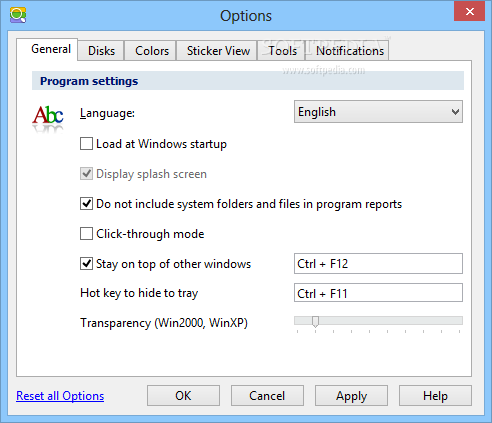This screenshot has width=492, height=423.
Task: Open the Notifications tab
Action: point(350,51)
